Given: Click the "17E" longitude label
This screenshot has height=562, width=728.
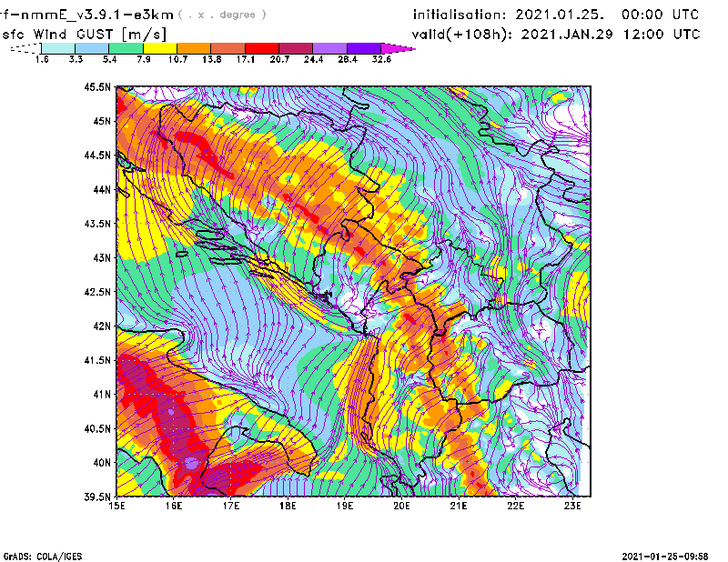Looking at the screenshot, I should click(x=231, y=506).
